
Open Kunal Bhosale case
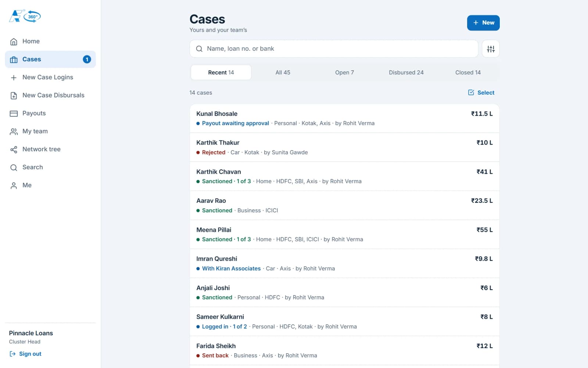tap(344, 118)
